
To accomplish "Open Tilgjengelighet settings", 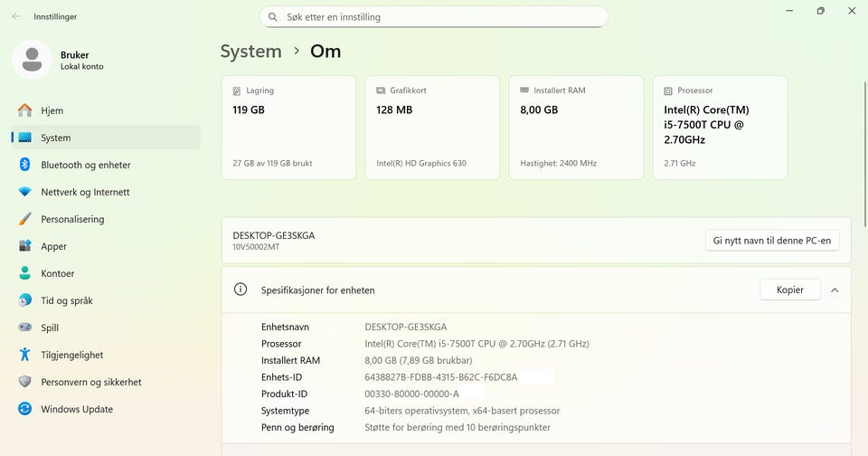I will [106, 355].
